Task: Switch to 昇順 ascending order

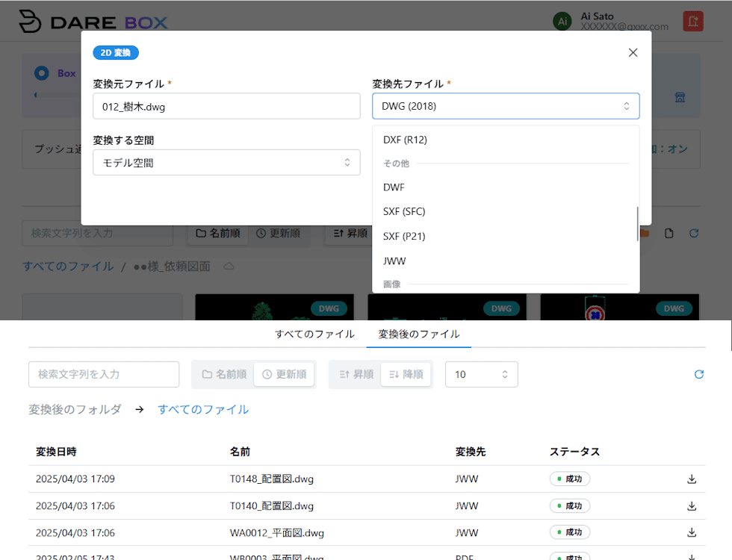Action: [356, 374]
